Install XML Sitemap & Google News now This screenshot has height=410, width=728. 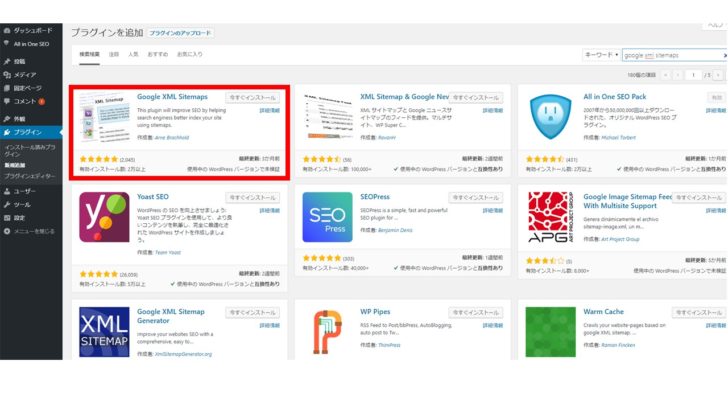476,98
